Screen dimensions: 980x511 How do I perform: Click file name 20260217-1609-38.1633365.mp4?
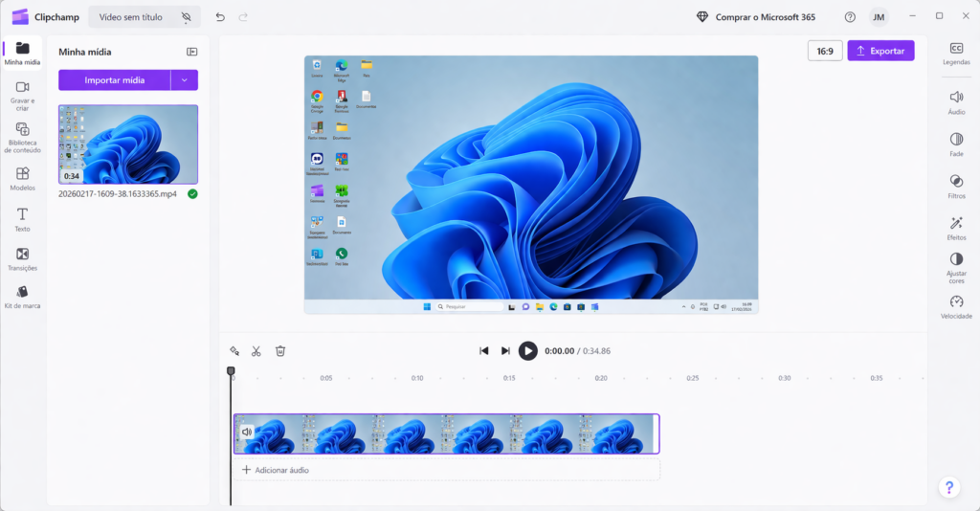[x=118, y=193]
